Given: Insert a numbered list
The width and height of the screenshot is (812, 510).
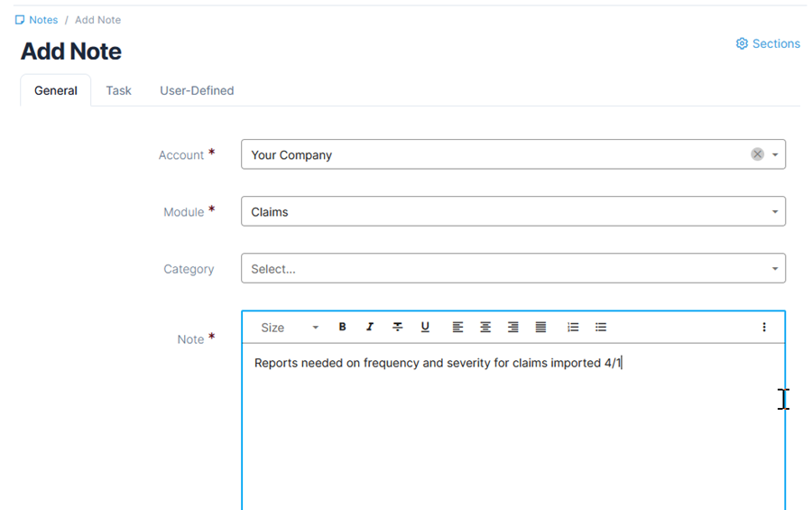Looking at the screenshot, I should (x=573, y=327).
